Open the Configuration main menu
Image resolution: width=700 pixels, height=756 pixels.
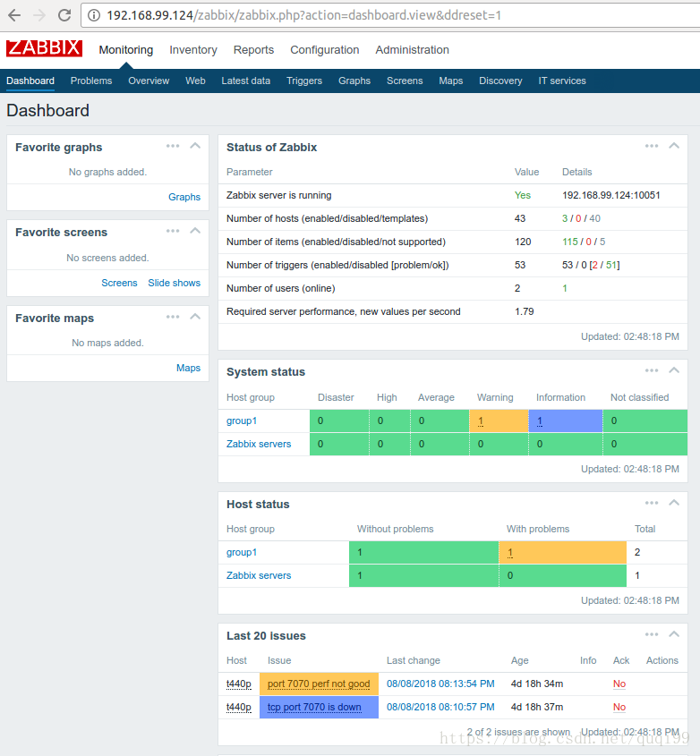pyautogui.click(x=324, y=50)
